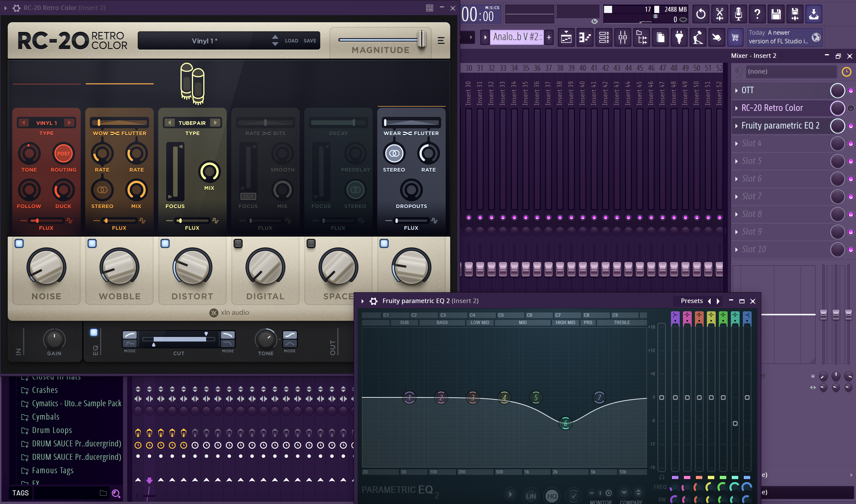Click EQ band 6 node on curve
This screenshot has width=856, height=504.
pos(565,423)
